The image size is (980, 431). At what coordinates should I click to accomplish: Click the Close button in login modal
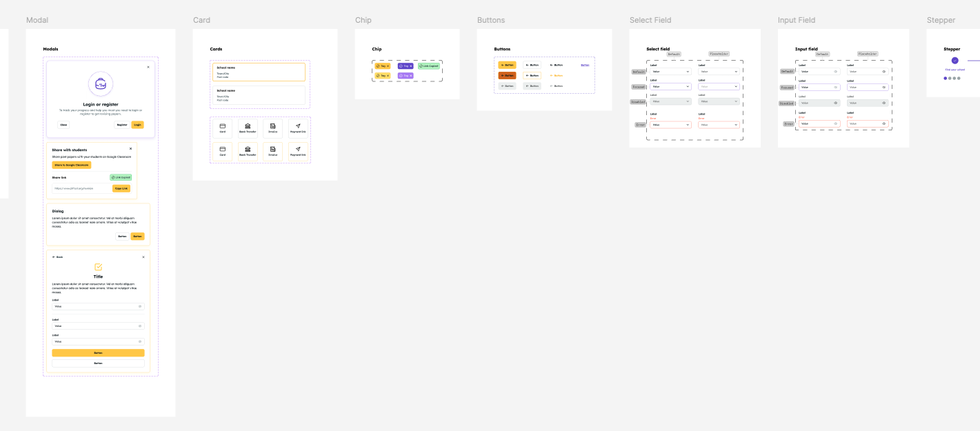coord(63,125)
